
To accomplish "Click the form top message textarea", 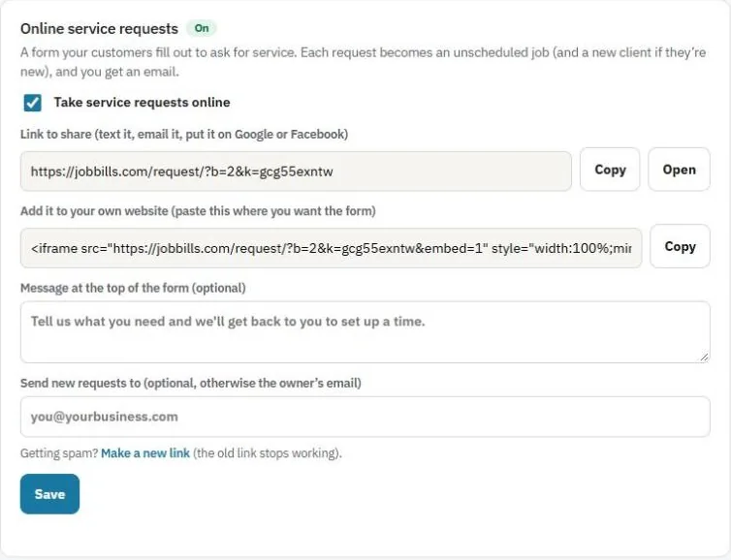I will click(365, 332).
